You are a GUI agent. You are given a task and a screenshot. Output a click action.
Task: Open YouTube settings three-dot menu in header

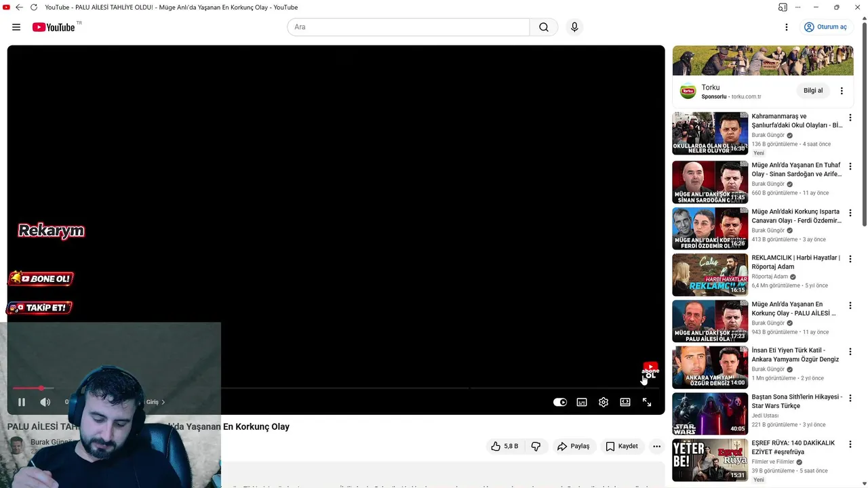[787, 27]
